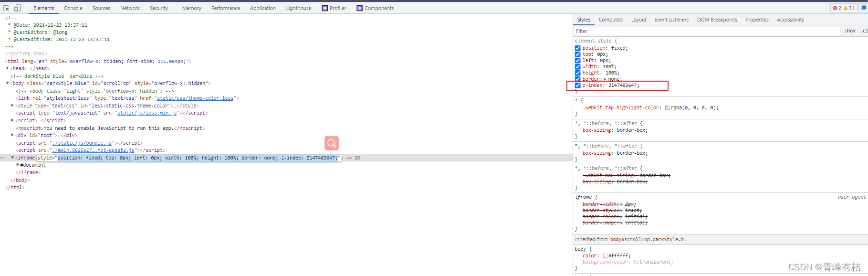Open the ./static/js/bundle.js link

coord(82,143)
